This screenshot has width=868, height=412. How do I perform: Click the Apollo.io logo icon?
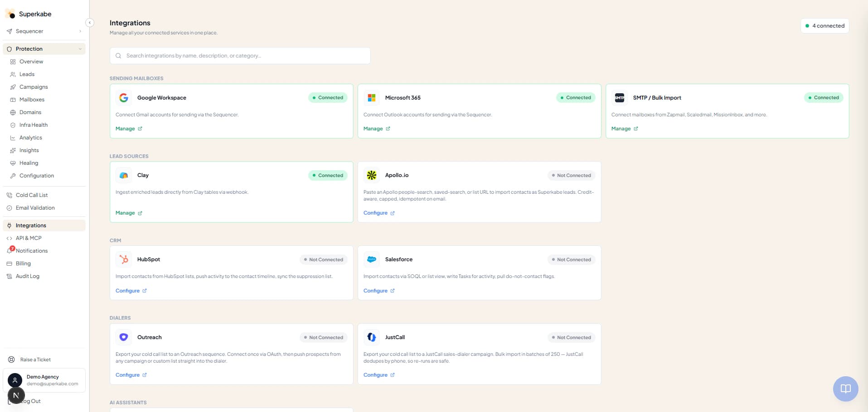click(372, 175)
